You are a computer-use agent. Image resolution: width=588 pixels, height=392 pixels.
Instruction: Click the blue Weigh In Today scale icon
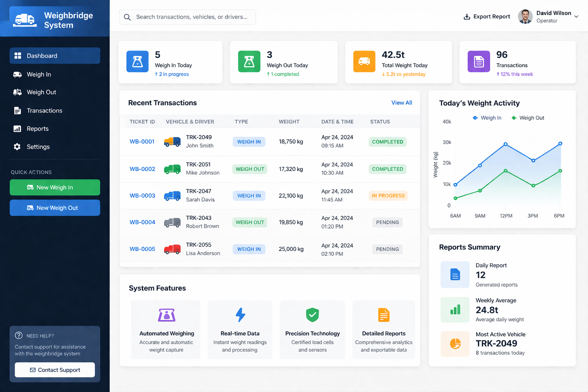click(137, 62)
